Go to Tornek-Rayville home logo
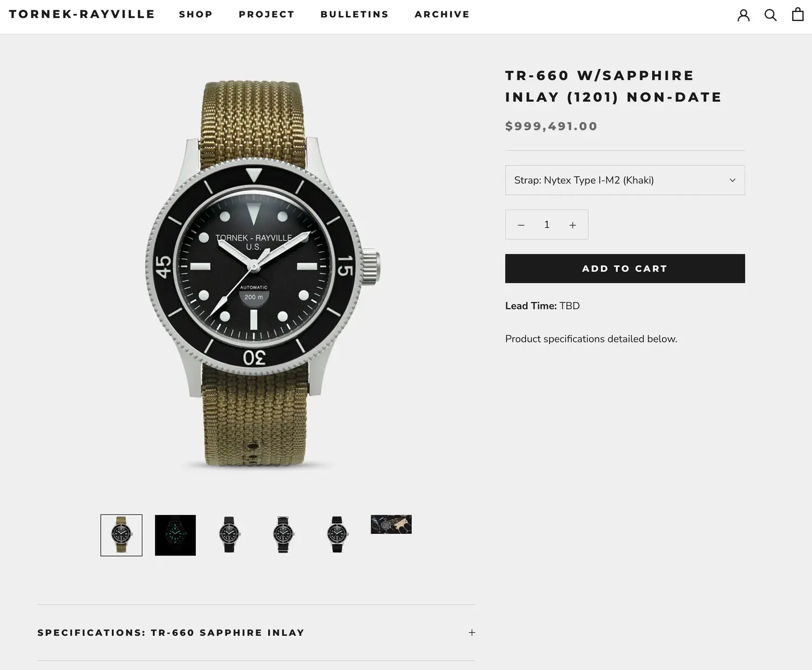812x670 pixels. [x=82, y=14]
